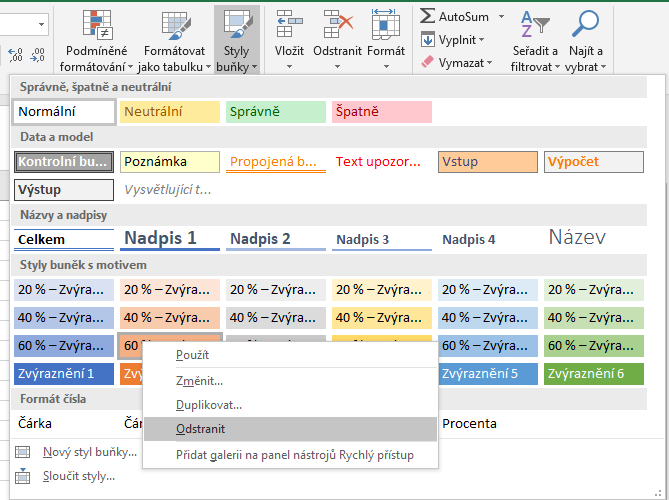Apply the Nadpis 2 style
The width and height of the screenshot is (669, 500).
[276, 239]
